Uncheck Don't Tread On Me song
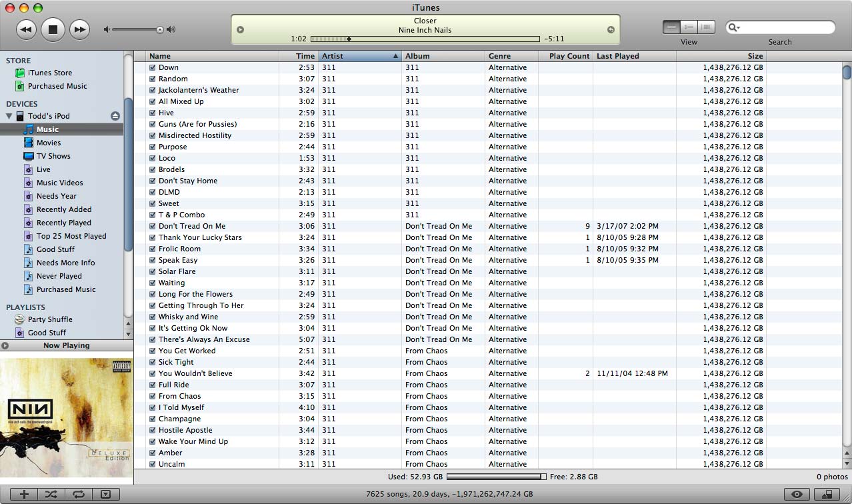This screenshot has height=504, width=852. pyautogui.click(x=153, y=226)
